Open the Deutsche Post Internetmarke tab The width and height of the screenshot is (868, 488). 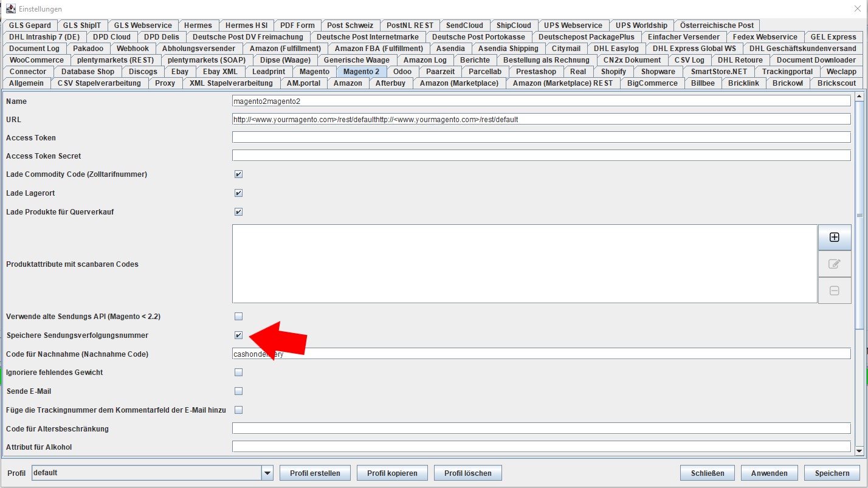coord(368,37)
